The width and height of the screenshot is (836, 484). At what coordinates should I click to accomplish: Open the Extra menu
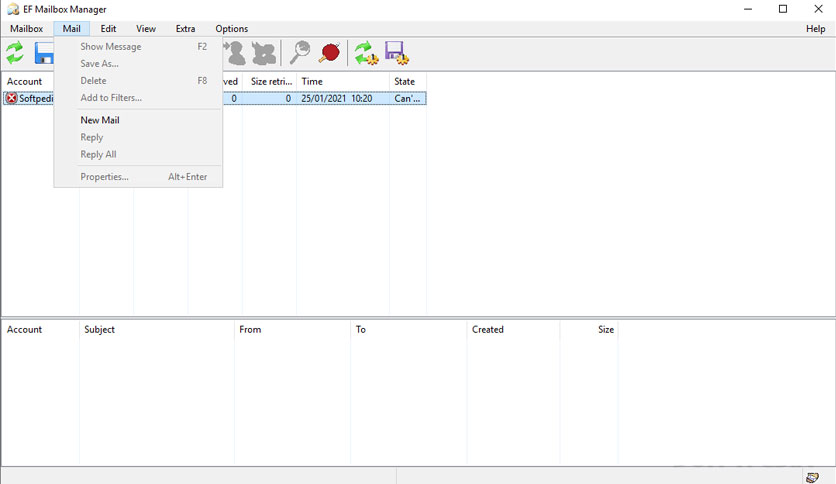click(x=186, y=29)
